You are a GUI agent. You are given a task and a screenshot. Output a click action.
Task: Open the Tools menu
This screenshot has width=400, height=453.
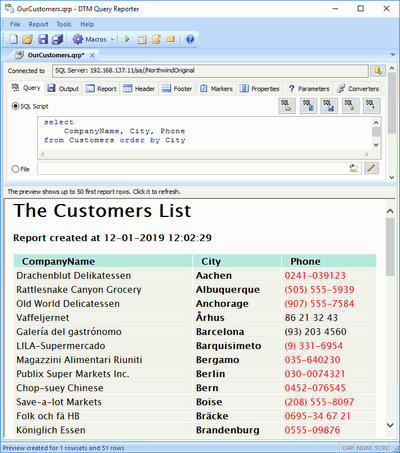coord(64,24)
